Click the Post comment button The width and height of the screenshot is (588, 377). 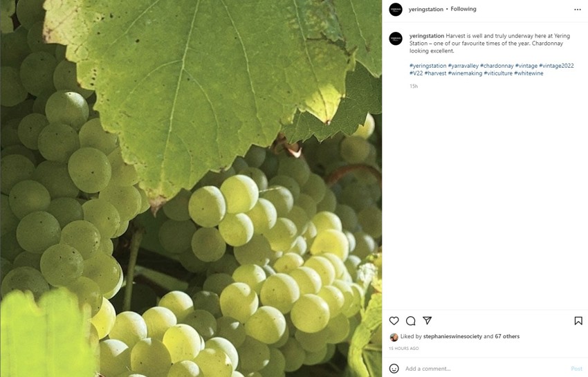[x=576, y=369]
